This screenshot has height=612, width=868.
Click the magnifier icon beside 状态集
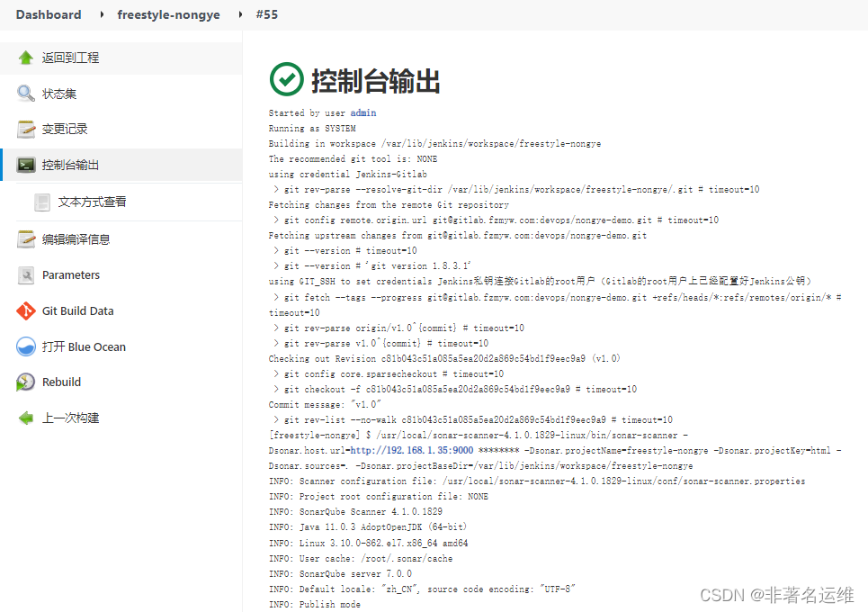tap(25, 94)
